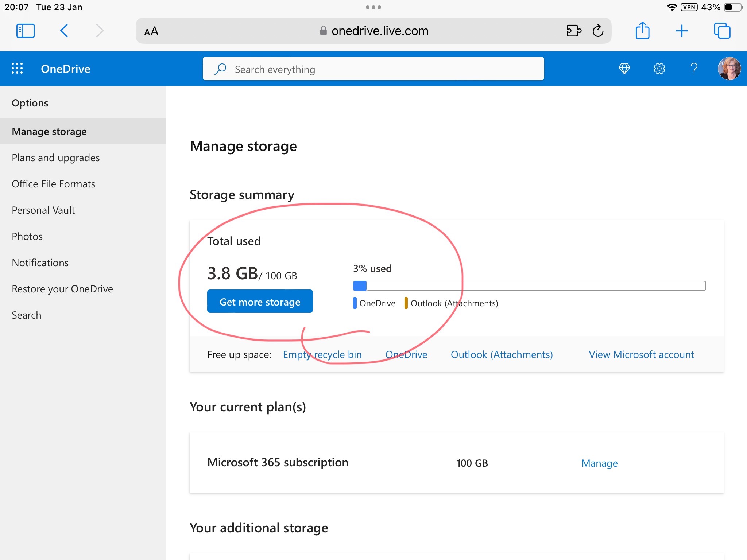
Task: Click the OneDrive header title
Action: 66,69
